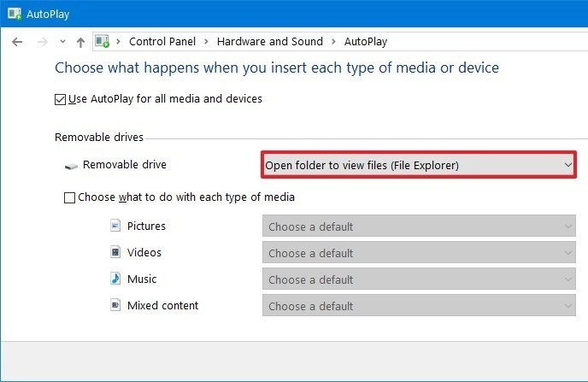Click the AutoPlay icon in address bar
The width and height of the screenshot is (588, 382).
pos(103,42)
